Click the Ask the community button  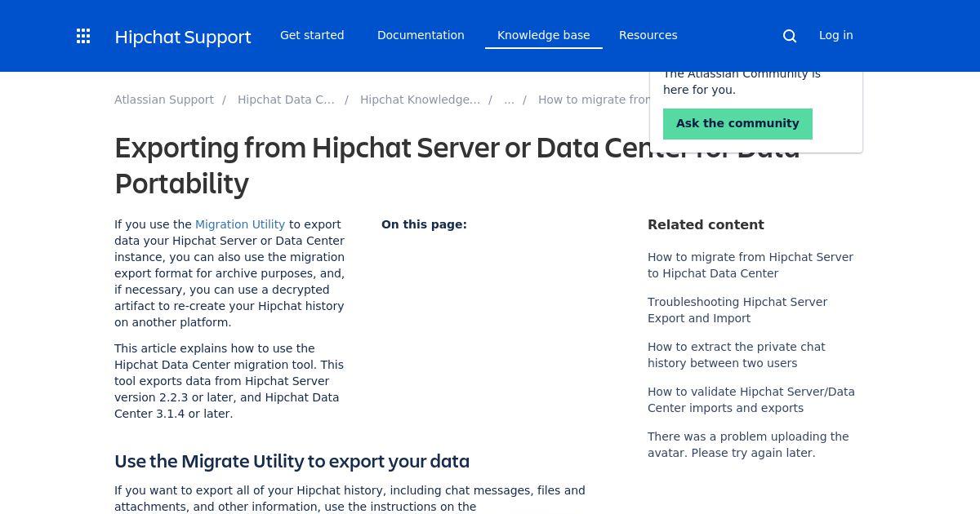pos(737,123)
